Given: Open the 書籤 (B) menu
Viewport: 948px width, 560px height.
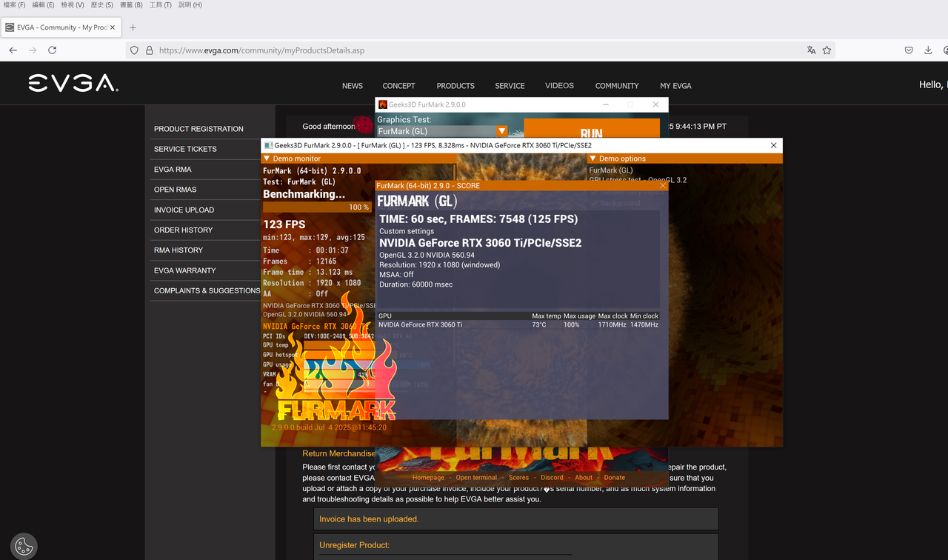Looking at the screenshot, I should 131,5.
